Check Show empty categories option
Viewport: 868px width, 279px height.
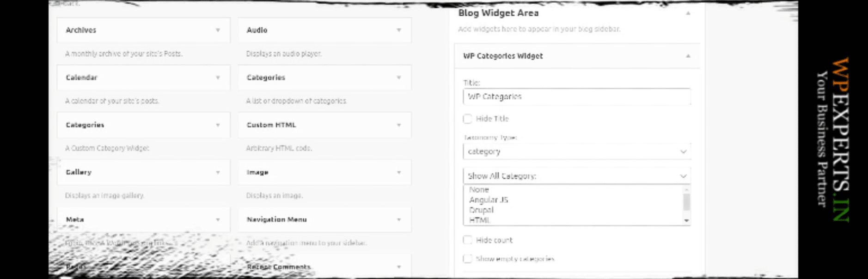[467, 259]
